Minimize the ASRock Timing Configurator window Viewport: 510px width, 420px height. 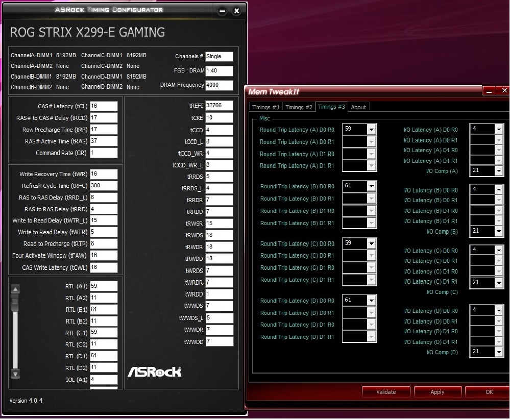(222, 11)
